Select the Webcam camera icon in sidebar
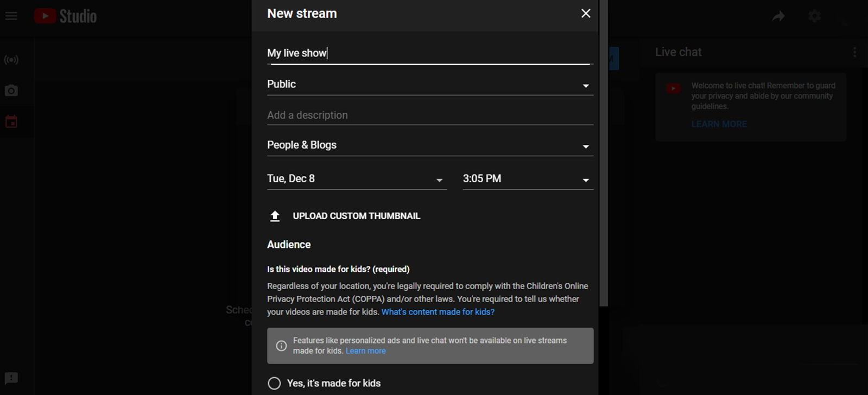The image size is (868, 395). [x=11, y=91]
